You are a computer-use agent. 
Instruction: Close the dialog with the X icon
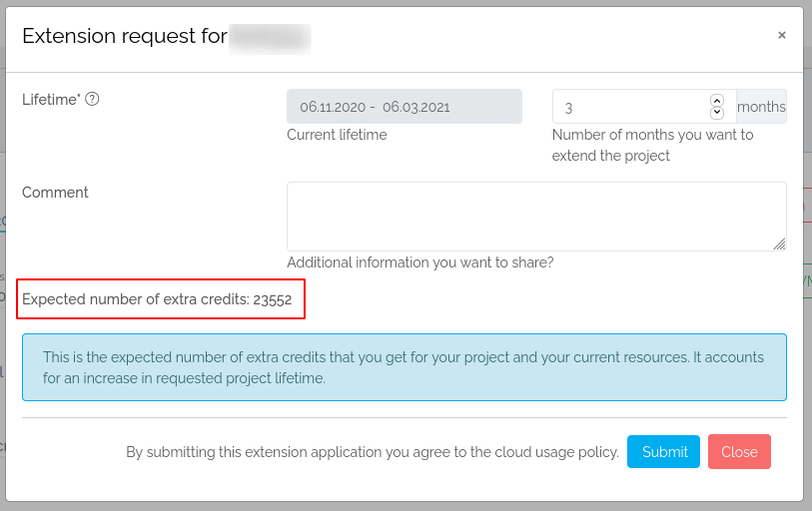pos(781,35)
